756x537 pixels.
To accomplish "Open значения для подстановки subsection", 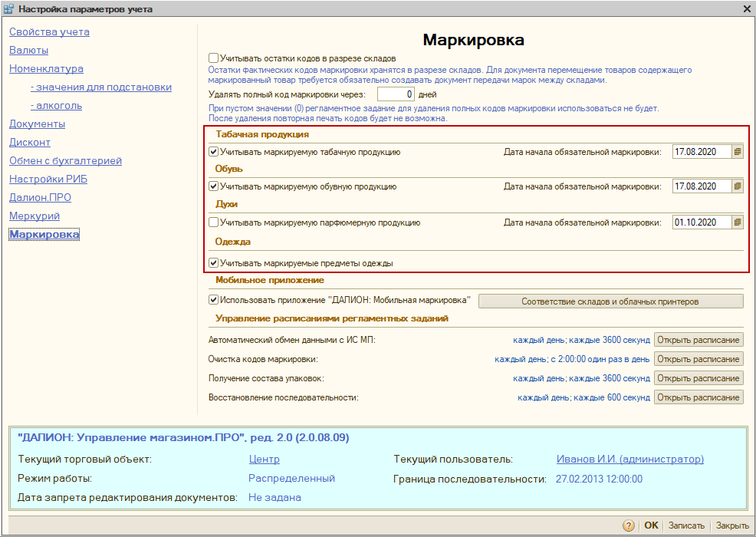I will [100, 87].
